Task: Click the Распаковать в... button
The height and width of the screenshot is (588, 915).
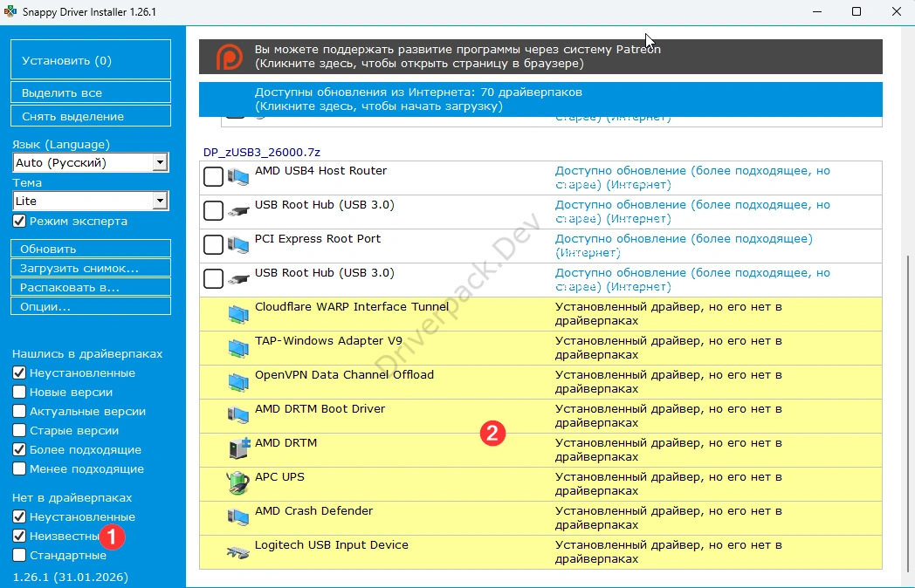Action: [x=91, y=287]
